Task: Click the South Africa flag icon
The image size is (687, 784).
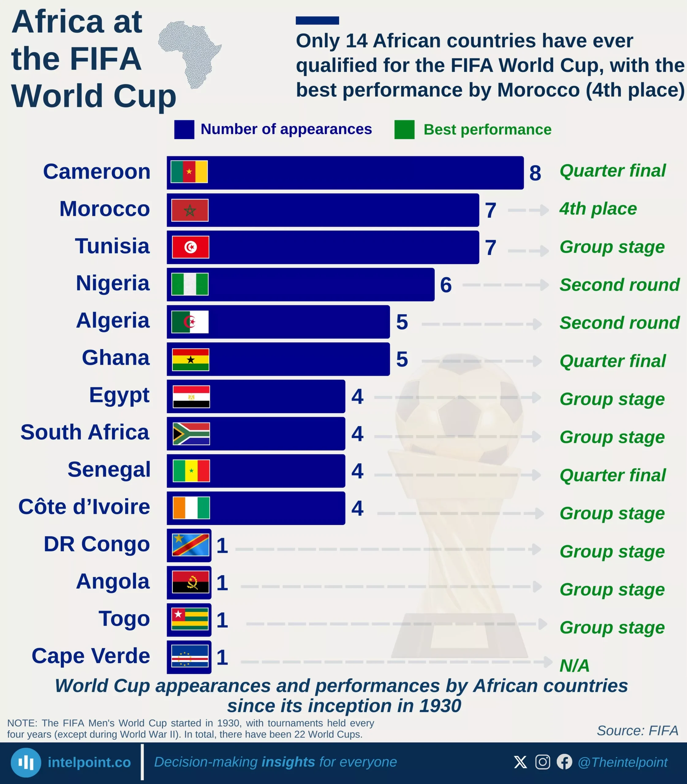Action: pyautogui.click(x=191, y=434)
